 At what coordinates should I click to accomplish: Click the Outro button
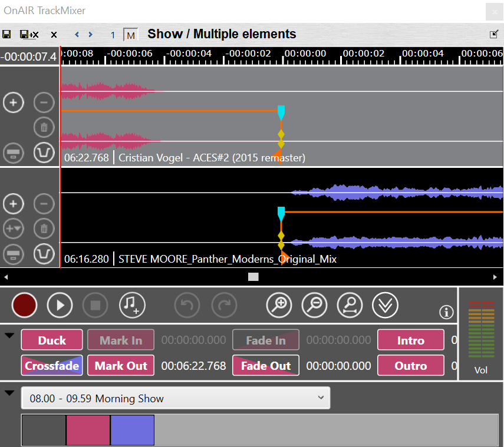[410, 366]
